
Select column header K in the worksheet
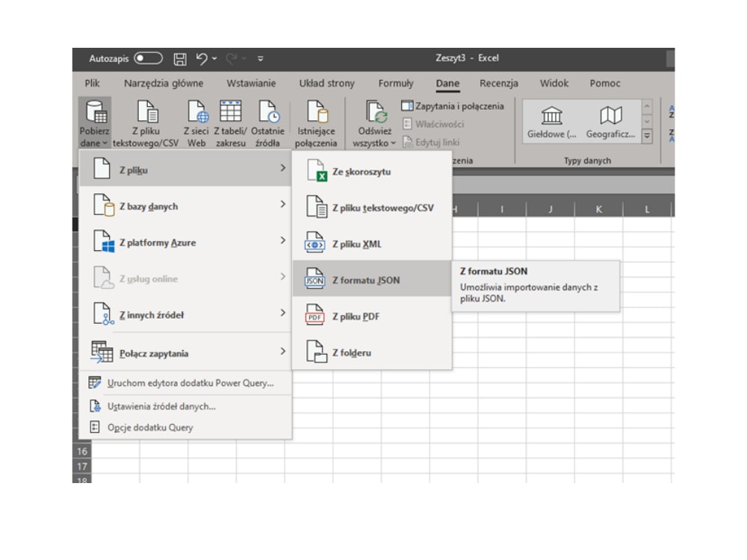tap(598, 209)
